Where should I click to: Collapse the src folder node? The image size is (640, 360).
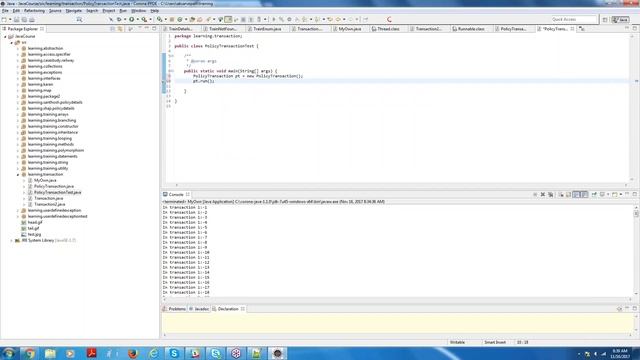11,42
